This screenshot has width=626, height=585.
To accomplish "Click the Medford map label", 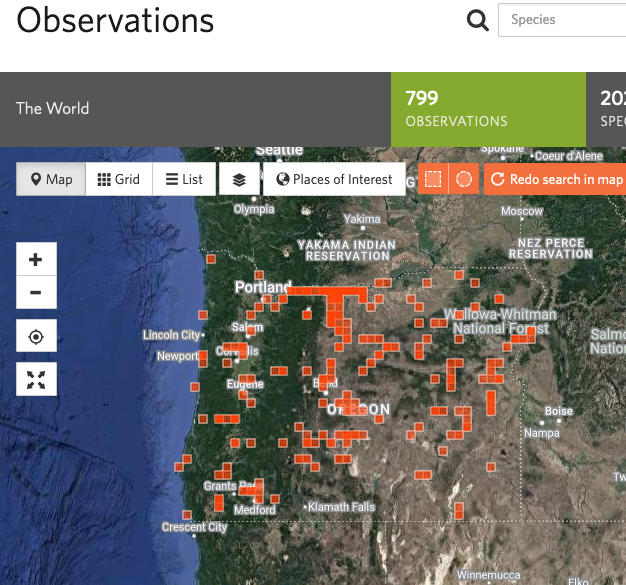I will (x=255, y=510).
